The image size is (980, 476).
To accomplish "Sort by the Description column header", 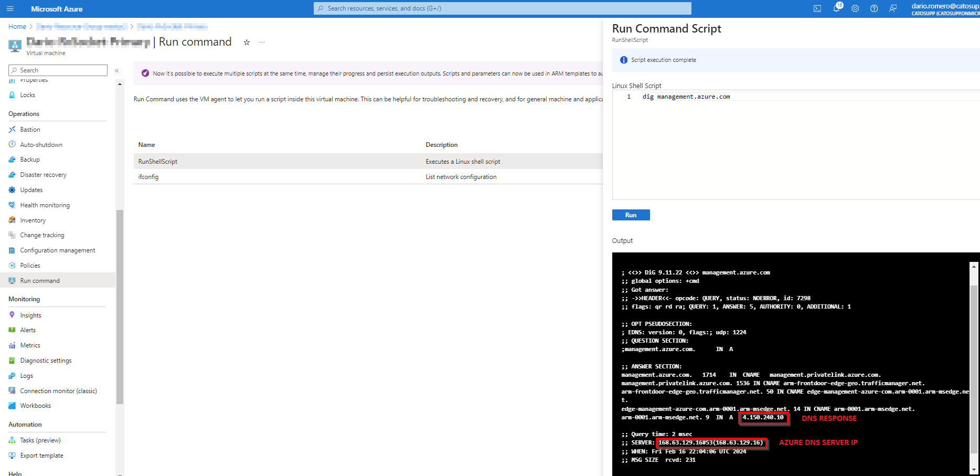I will tap(442, 145).
